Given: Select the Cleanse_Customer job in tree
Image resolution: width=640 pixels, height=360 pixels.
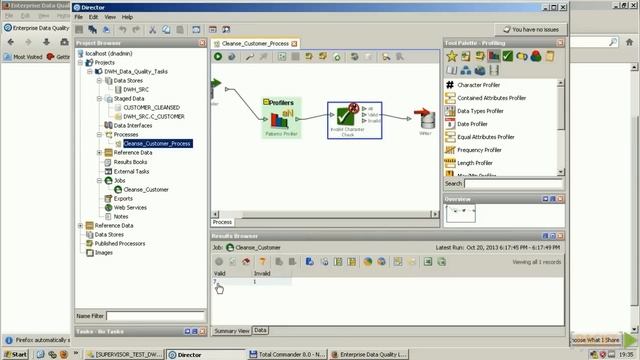Looking at the screenshot, I should (x=146, y=189).
